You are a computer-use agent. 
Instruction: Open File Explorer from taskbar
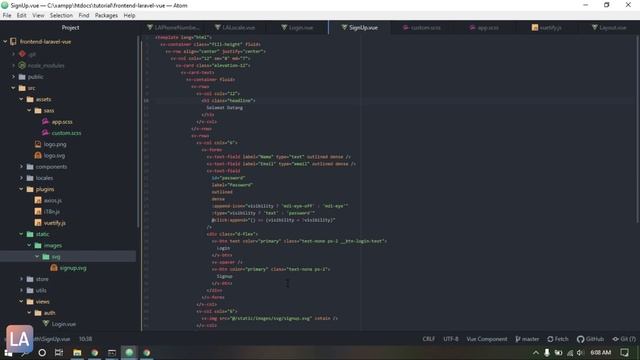point(77,352)
